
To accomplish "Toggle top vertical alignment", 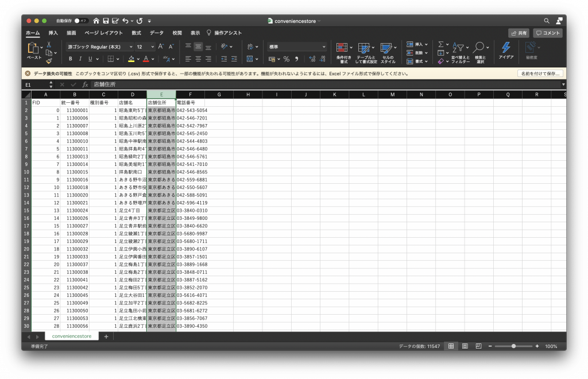I will click(x=188, y=47).
